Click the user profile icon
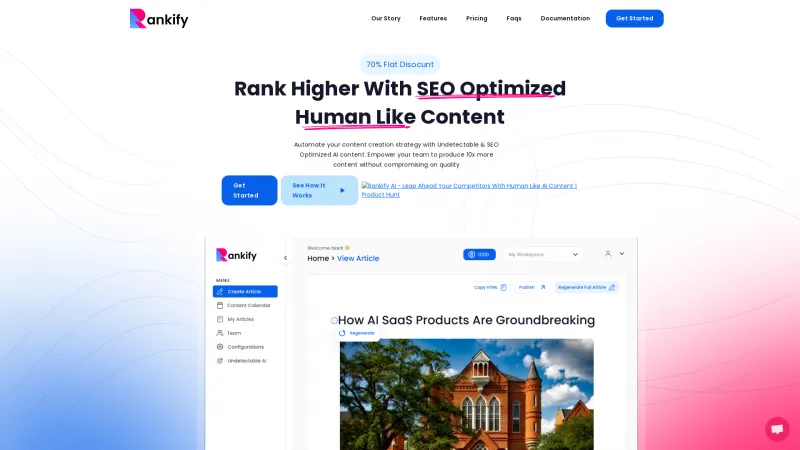This screenshot has height=450, width=800. (608, 254)
